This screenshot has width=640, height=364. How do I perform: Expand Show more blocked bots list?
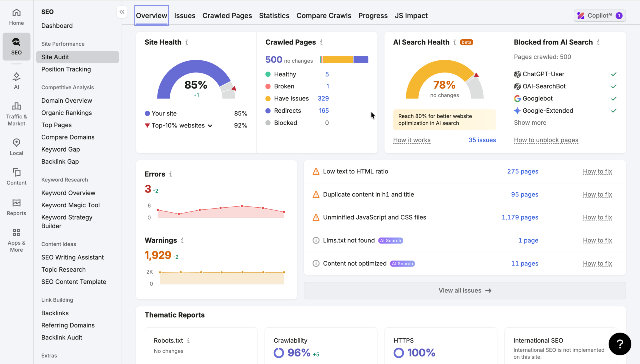click(x=530, y=123)
